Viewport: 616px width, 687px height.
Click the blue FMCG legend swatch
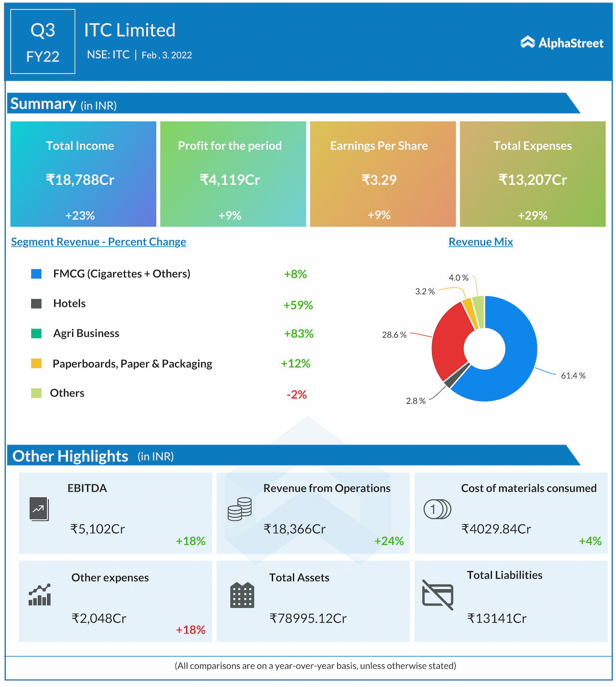click(36, 274)
